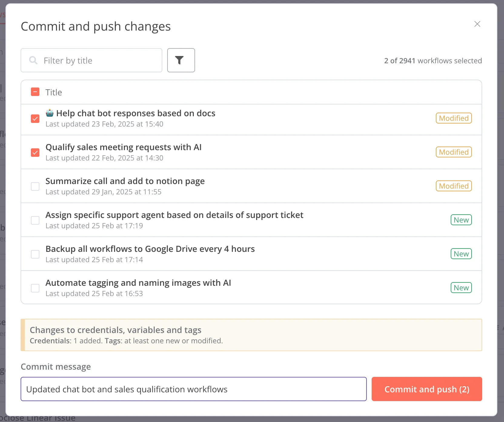Click the Commit and push (2) button
Viewport: 504px width, 422px height.
coord(426,389)
